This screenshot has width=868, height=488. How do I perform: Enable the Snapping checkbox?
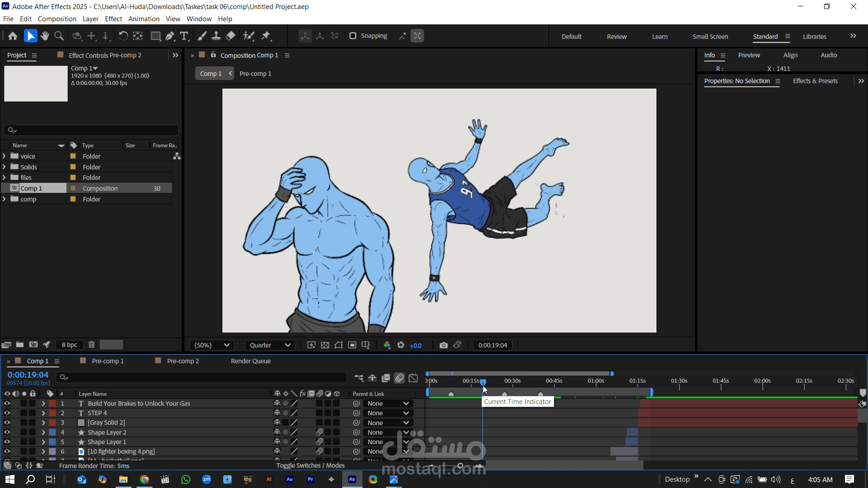point(353,36)
